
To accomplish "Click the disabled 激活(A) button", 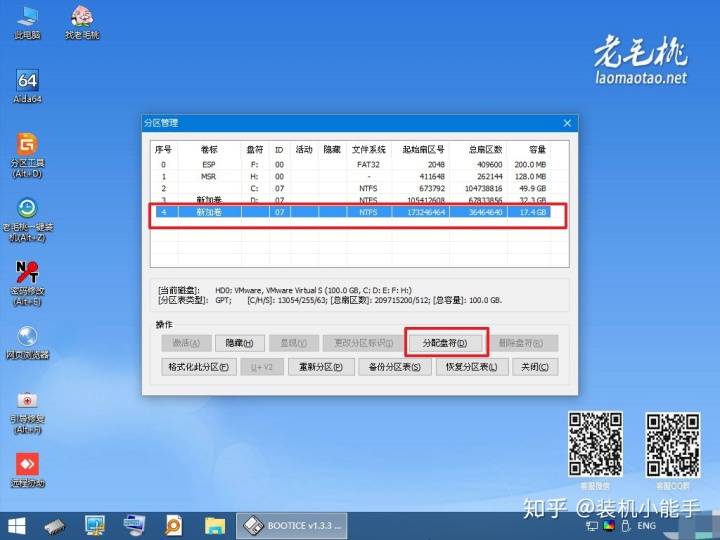I will [x=186, y=343].
